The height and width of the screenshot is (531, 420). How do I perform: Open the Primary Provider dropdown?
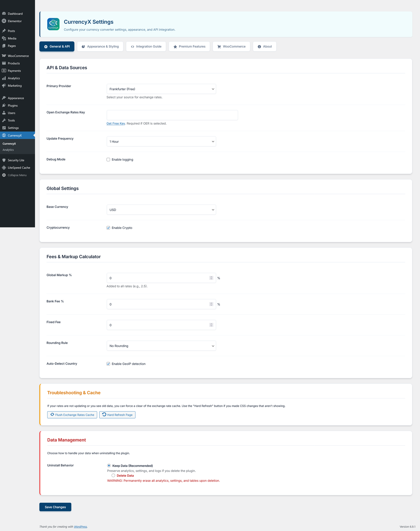tap(161, 89)
